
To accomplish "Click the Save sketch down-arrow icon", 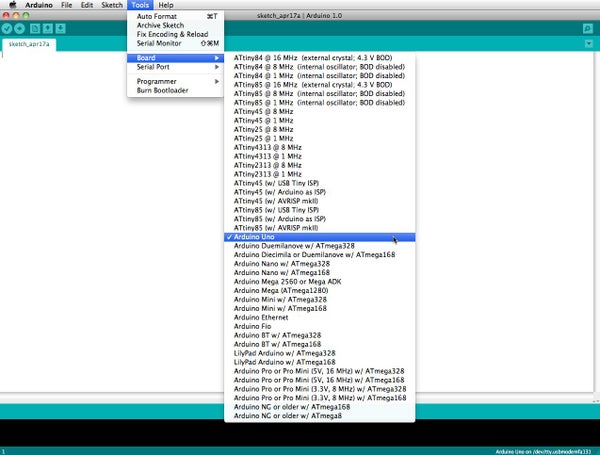I will pyautogui.click(x=60, y=28).
